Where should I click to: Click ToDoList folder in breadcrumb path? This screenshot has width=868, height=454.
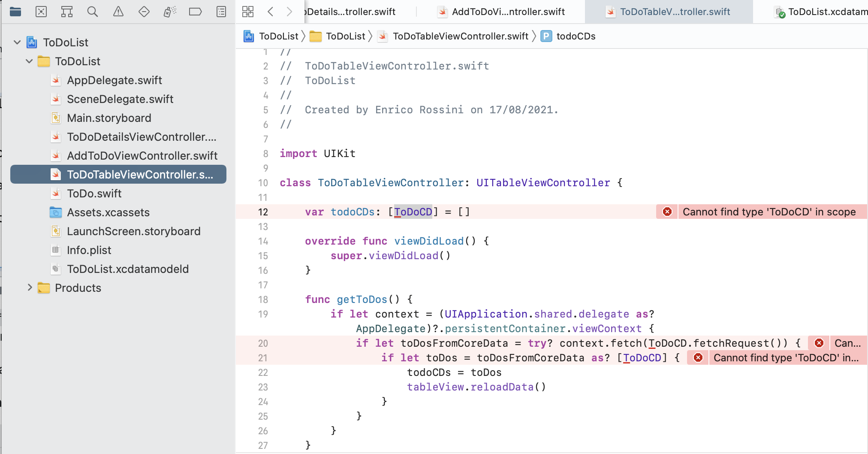pyautogui.click(x=345, y=36)
